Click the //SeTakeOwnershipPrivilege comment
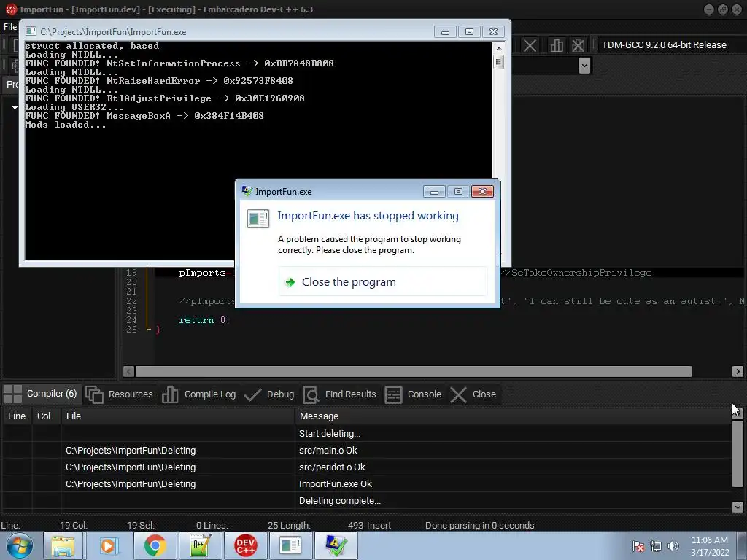Image resolution: width=747 pixels, height=560 pixels. pos(576,273)
